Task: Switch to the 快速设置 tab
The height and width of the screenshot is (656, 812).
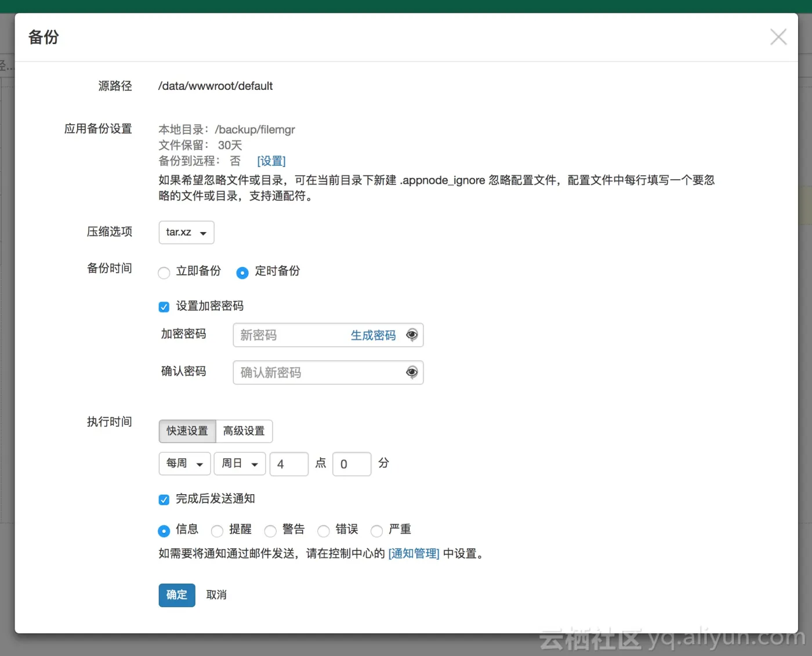Action: tap(187, 431)
